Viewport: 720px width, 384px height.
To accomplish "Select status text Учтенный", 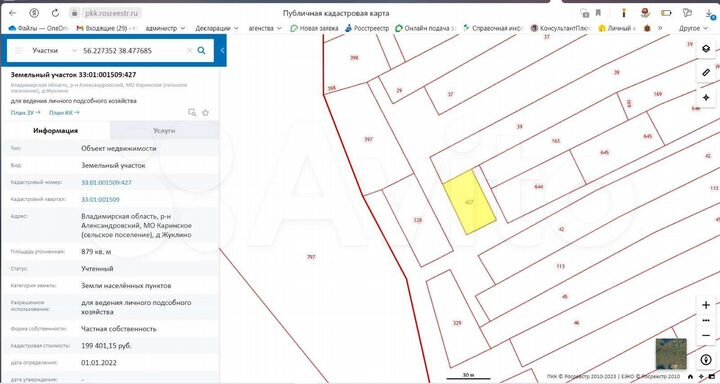I will (97, 269).
